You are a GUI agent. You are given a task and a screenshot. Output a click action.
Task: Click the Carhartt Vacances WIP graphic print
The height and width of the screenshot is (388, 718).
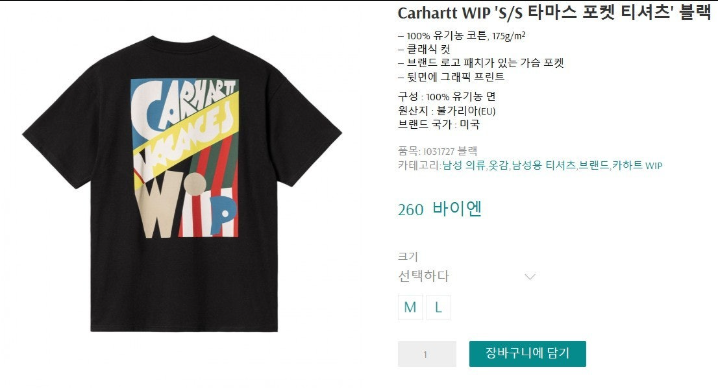[185, 158]
